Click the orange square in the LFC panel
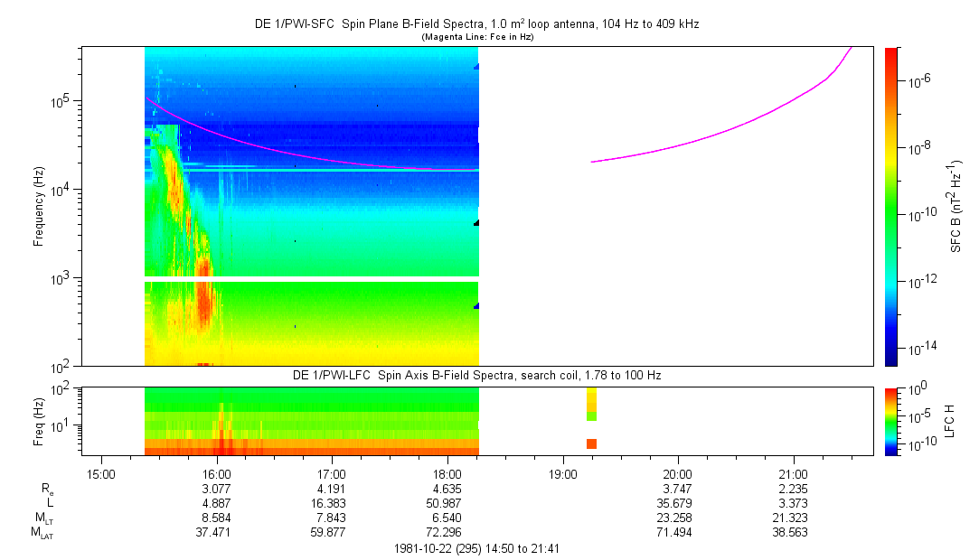Viewport: 979px width, 560px height. click(591, 443)
